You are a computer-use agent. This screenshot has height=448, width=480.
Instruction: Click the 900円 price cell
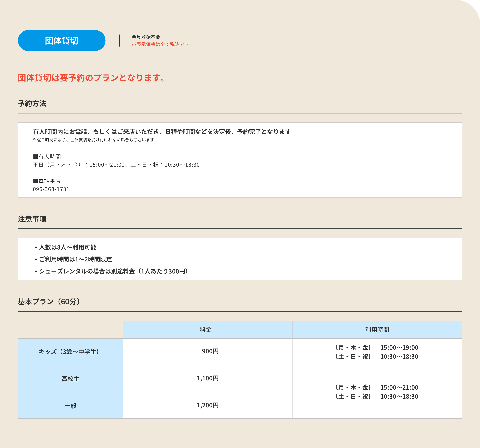207,352
